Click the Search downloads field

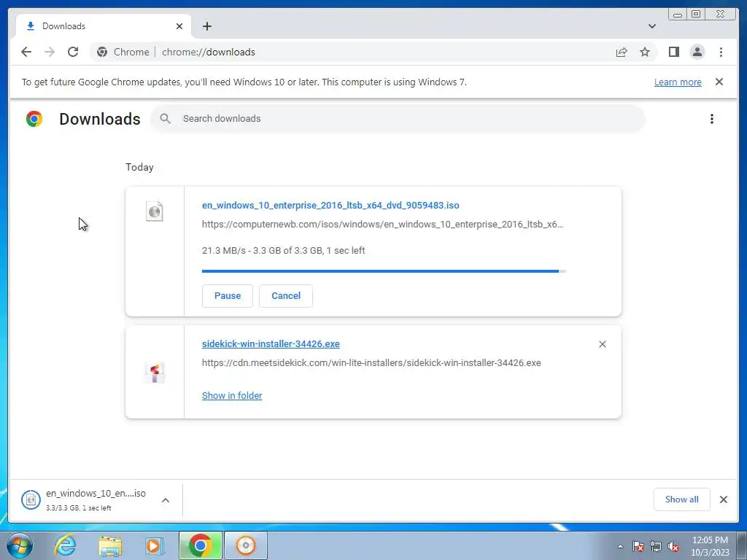[398, 119]
